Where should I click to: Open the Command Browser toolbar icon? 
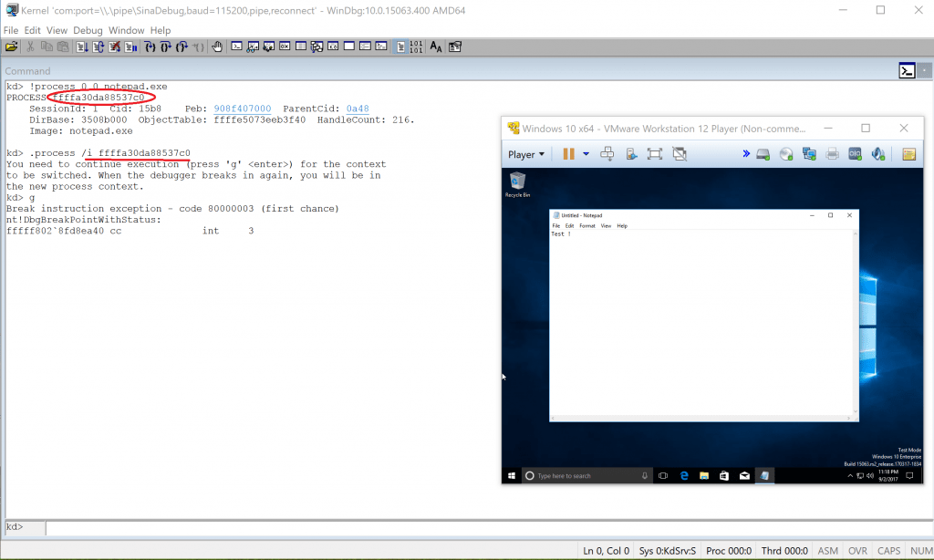pos(381,47)
